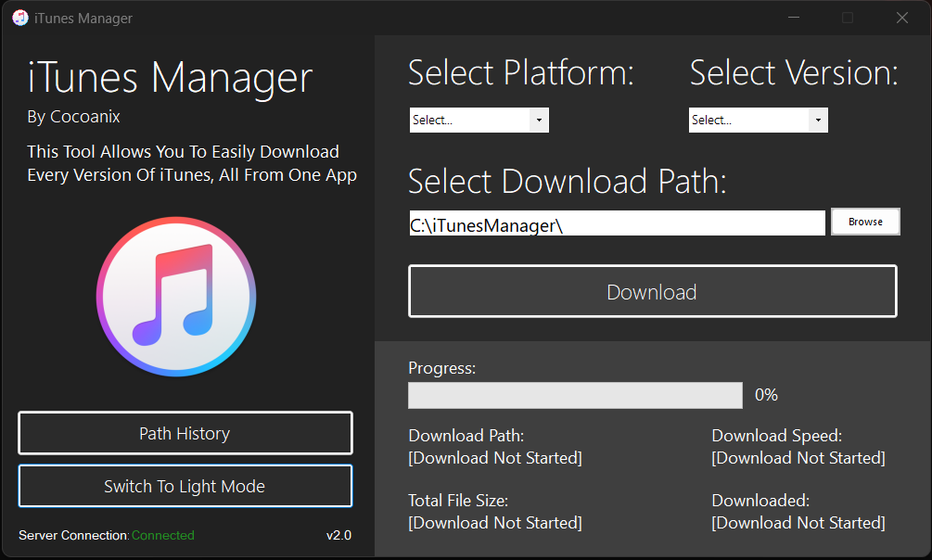Click the Download Speed status text
This screenshot has width=932, height=560.
coord(776,435)
